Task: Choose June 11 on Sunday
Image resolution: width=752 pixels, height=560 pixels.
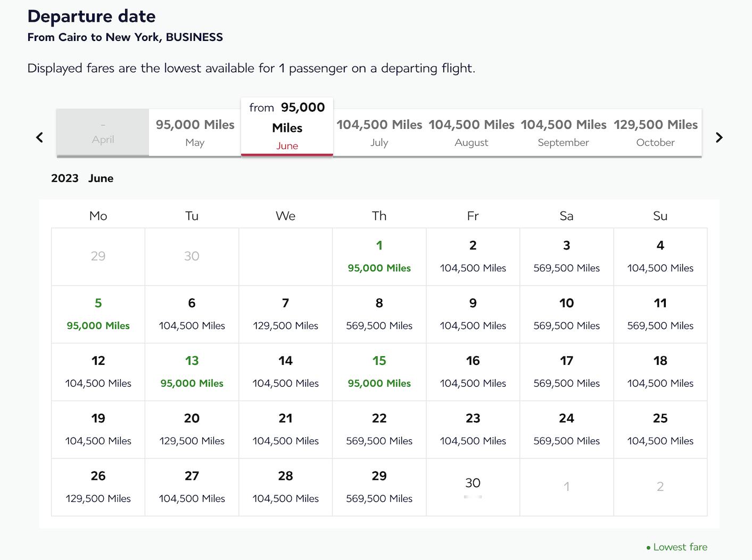Action: [x=660, y=314]
